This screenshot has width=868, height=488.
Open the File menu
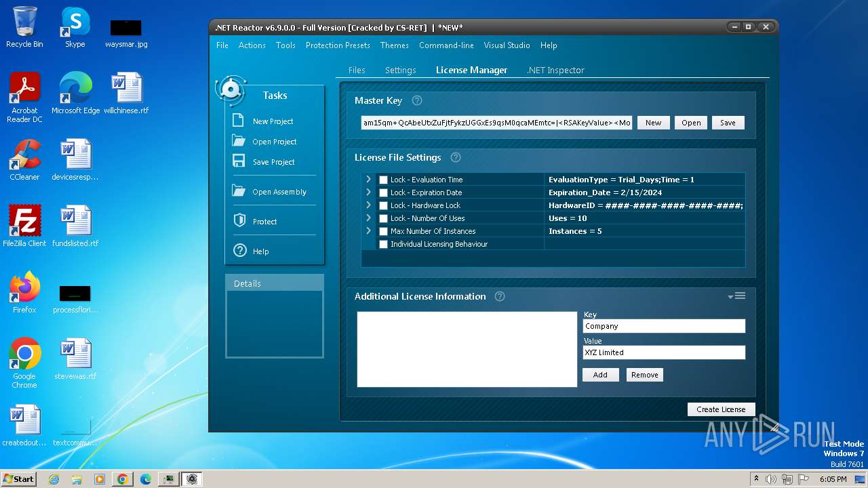(222, 45)
